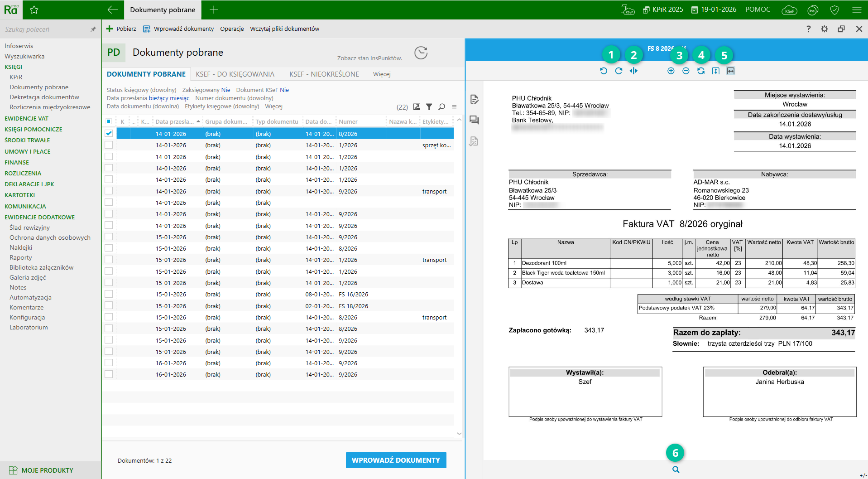868x479 pixels.
Task: Tick the checkbox for the 'sprzęt ko...' row
Action: [109, 145]
